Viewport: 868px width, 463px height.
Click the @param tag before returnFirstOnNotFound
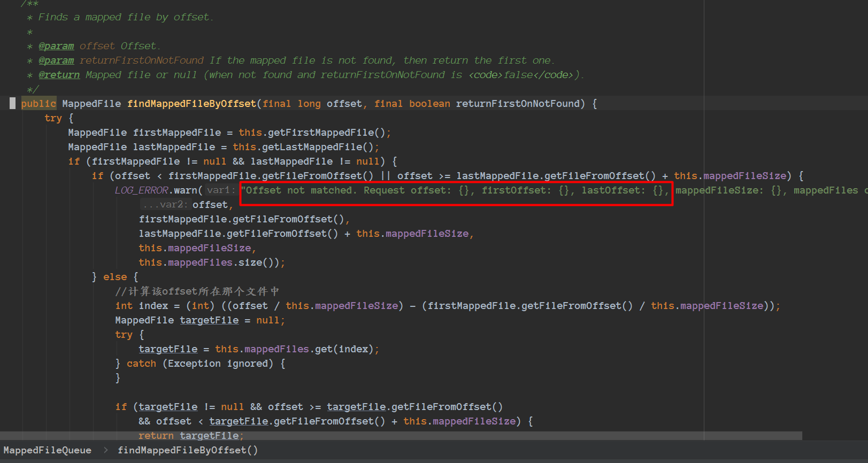point(56,60)
